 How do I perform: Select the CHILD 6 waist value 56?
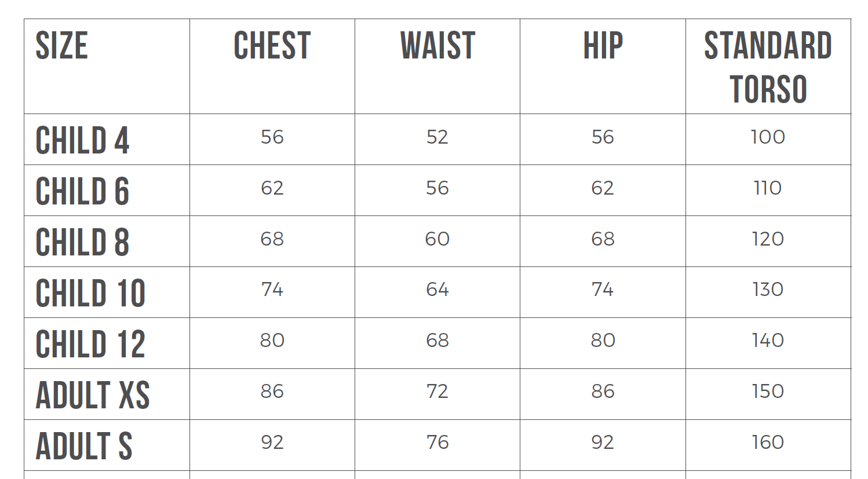tap(437, 188)
